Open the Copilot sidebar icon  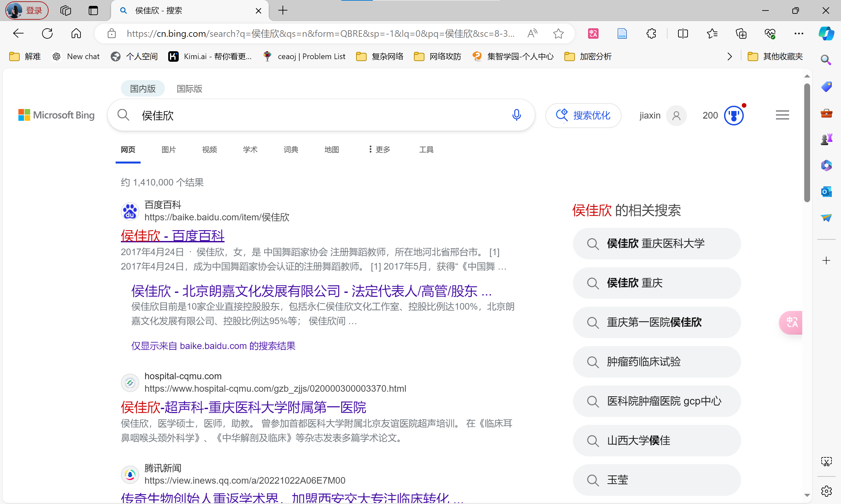point(826,33)
